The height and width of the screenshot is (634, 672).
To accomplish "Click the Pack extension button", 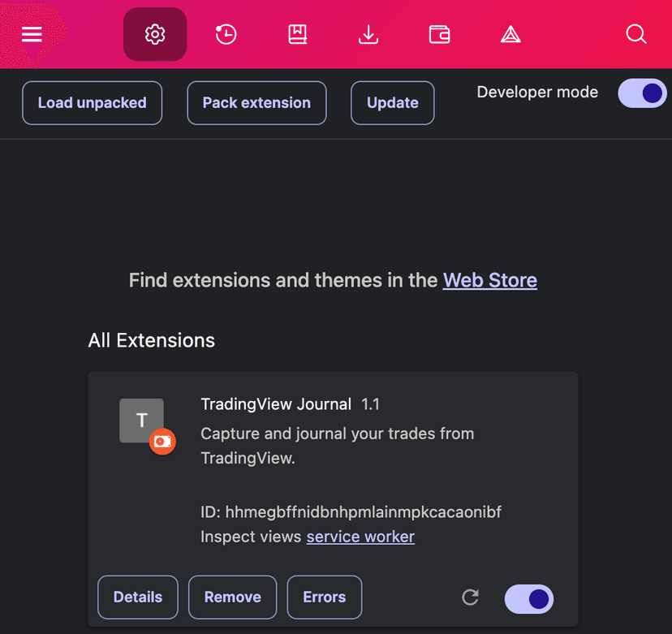I will pos(256,103).
